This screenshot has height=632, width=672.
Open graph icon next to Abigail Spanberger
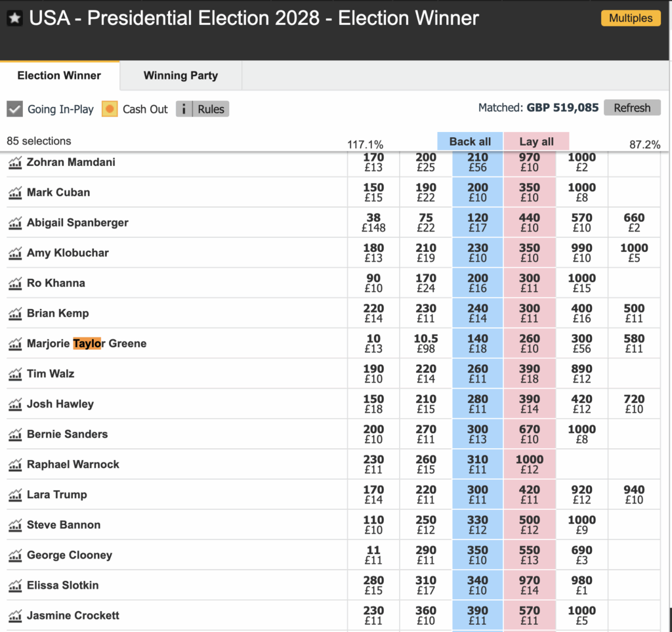(x=15, y=223)
